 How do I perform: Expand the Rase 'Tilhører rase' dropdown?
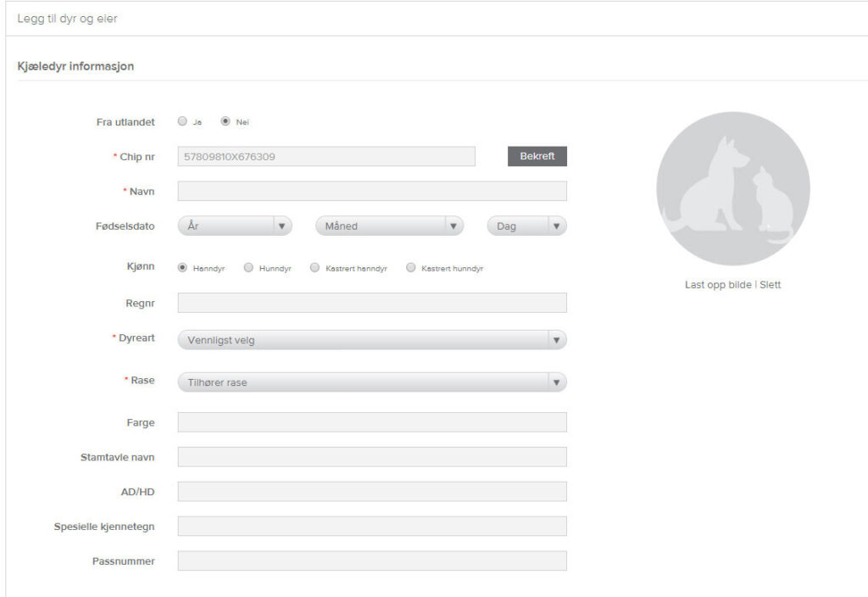(371, 382)
